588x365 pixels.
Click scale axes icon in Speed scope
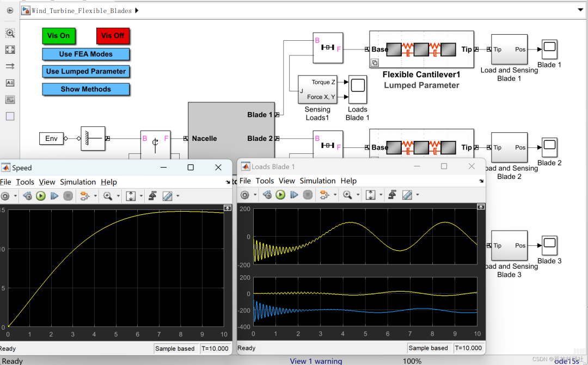[131, 196]
